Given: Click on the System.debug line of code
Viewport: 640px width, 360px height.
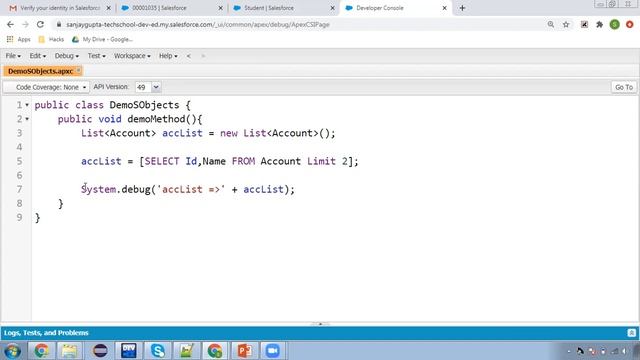Looking at the screenshot, I should (188, 189).
